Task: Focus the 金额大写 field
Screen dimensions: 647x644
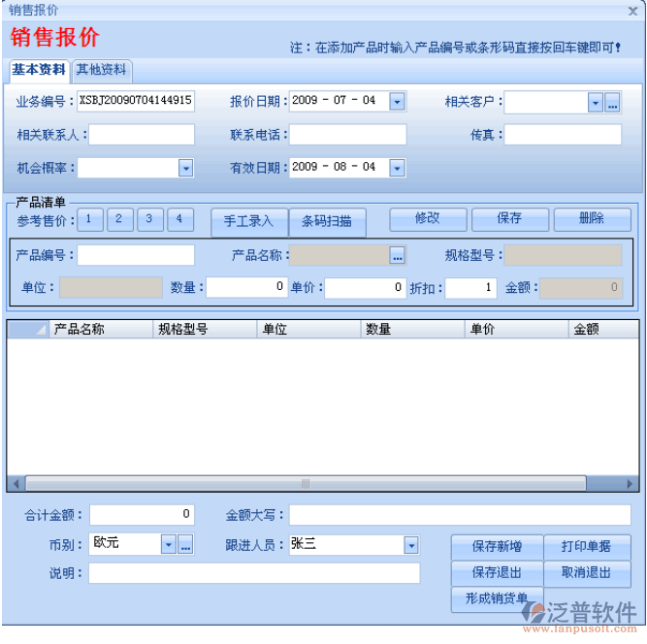Action: coord(460,515)
